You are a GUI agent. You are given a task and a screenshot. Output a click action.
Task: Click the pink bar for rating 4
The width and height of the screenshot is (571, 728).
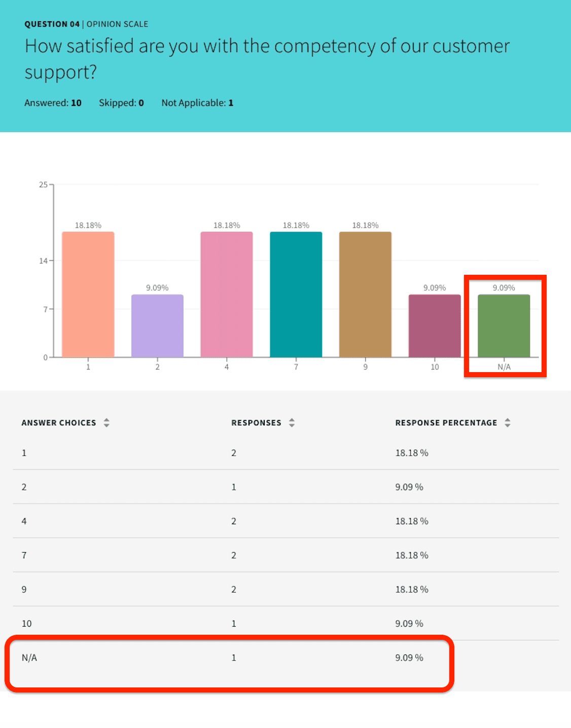point(227,294)
